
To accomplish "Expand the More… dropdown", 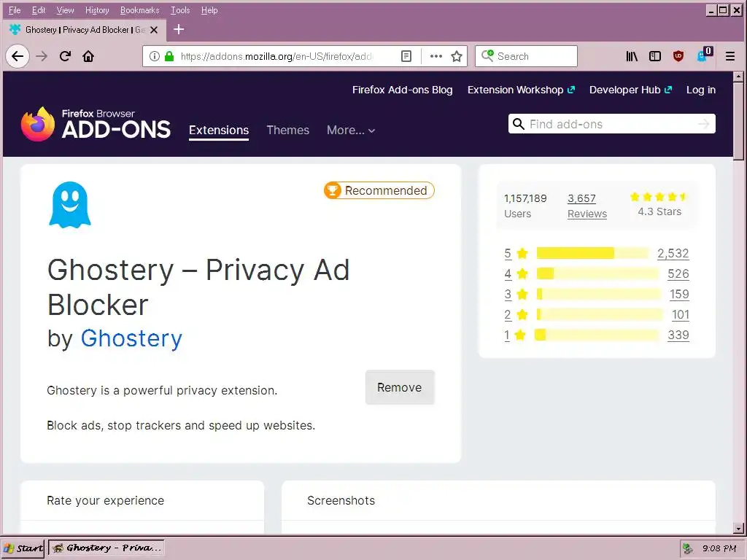I will (351, 130).
